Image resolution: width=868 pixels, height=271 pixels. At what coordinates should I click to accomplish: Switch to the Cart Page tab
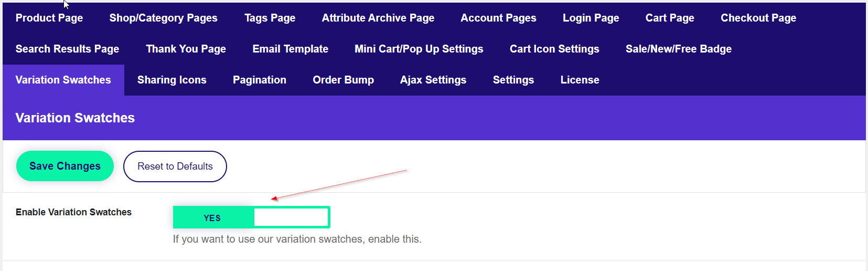669,18
